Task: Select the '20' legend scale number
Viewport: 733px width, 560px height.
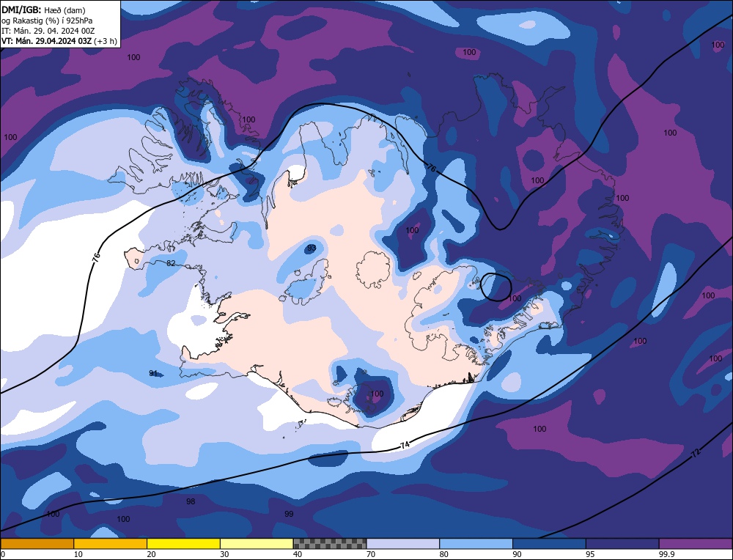Action: (151, 554)
